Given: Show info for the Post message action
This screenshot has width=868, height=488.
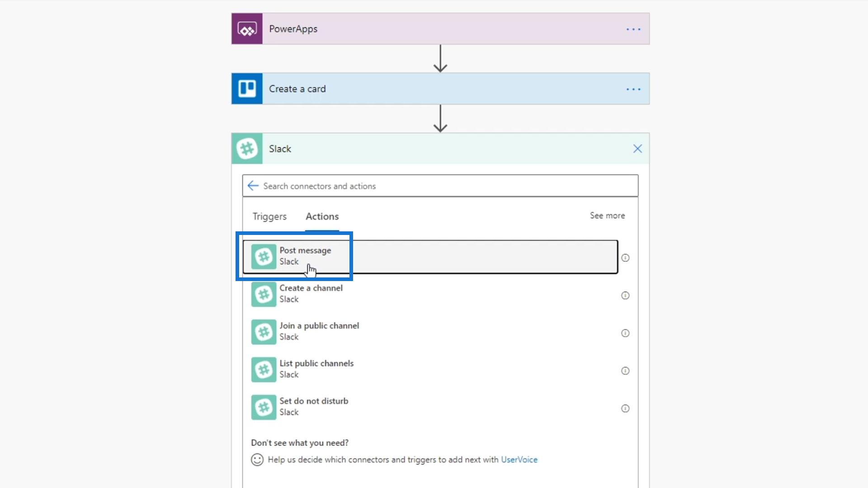Looking at the screenshot, I should 625,258.
